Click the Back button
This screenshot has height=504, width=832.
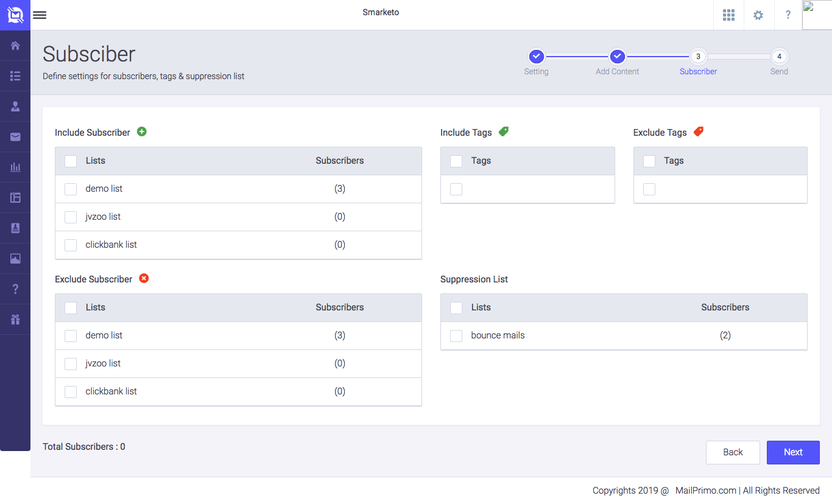point(733,452)
